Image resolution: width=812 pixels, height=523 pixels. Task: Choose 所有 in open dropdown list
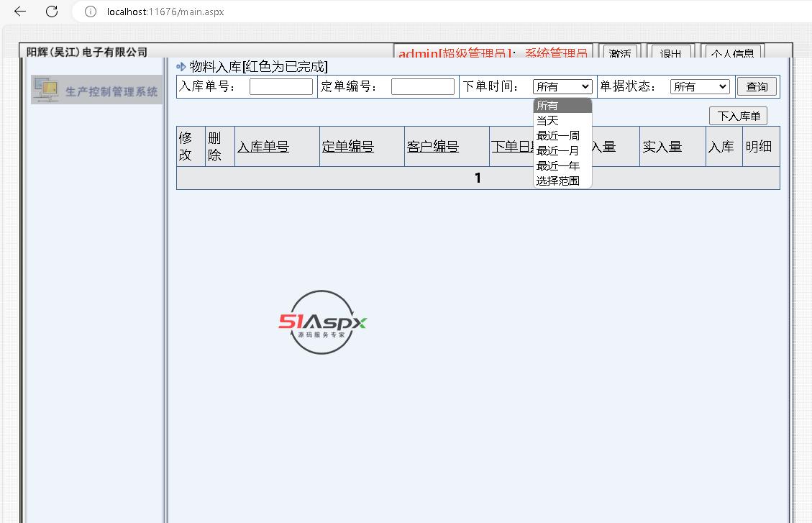coord(562,106)
